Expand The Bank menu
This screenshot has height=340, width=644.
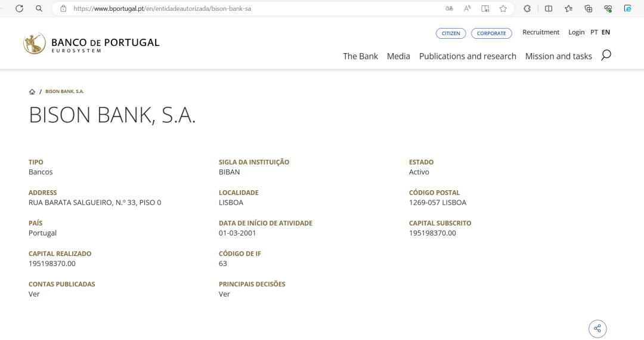click(x=360, y=56)
